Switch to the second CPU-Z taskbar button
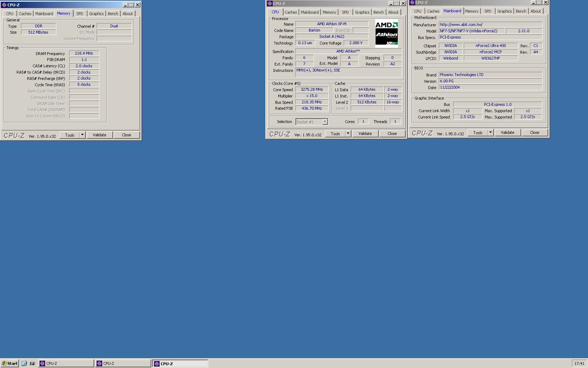Viewport: 588px width, 368px height. point(123,363)
